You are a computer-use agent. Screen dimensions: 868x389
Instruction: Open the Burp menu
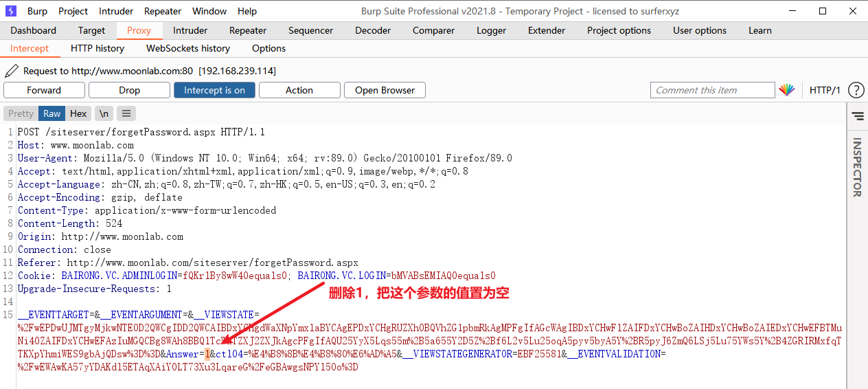[38, 11]
